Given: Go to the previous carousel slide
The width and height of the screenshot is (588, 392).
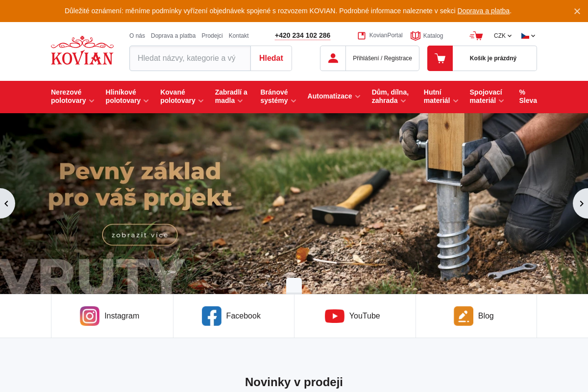Looking at the screenshot, I should pos(7,203).
